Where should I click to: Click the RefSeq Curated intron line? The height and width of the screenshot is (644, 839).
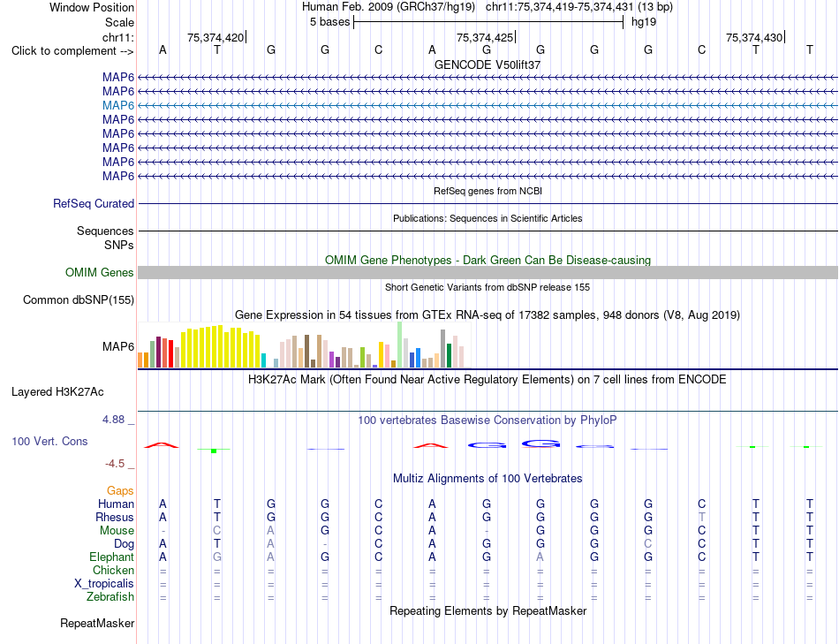click(x=488, y=203)
